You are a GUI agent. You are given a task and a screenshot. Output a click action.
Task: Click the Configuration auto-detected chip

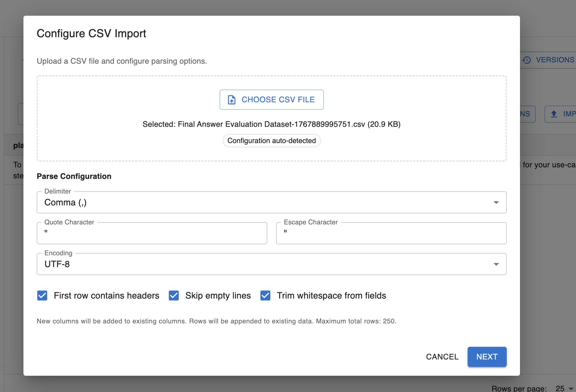271,141
